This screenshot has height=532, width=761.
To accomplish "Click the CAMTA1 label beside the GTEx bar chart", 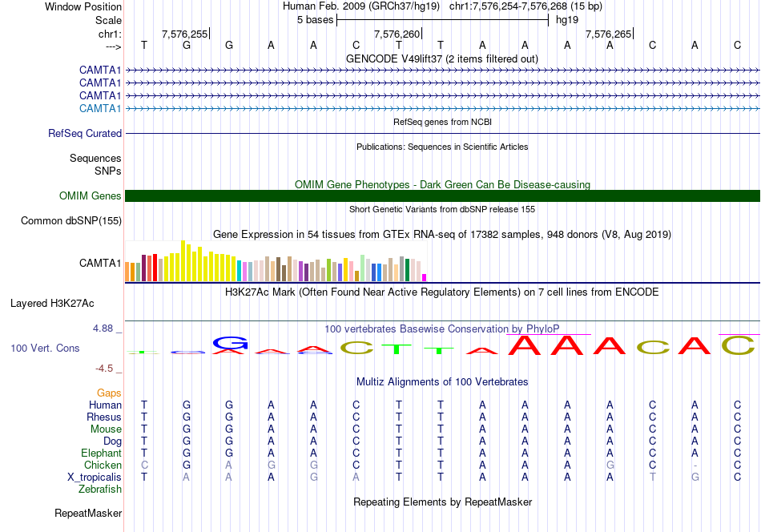I will point(100,263).
